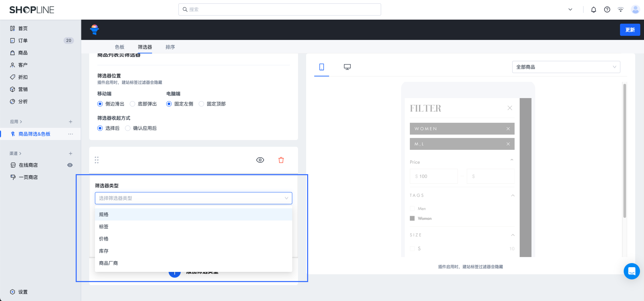This screenshot has height=301, width=644.
Task: Switch preview to desktop view
Action: coord(347,67)
